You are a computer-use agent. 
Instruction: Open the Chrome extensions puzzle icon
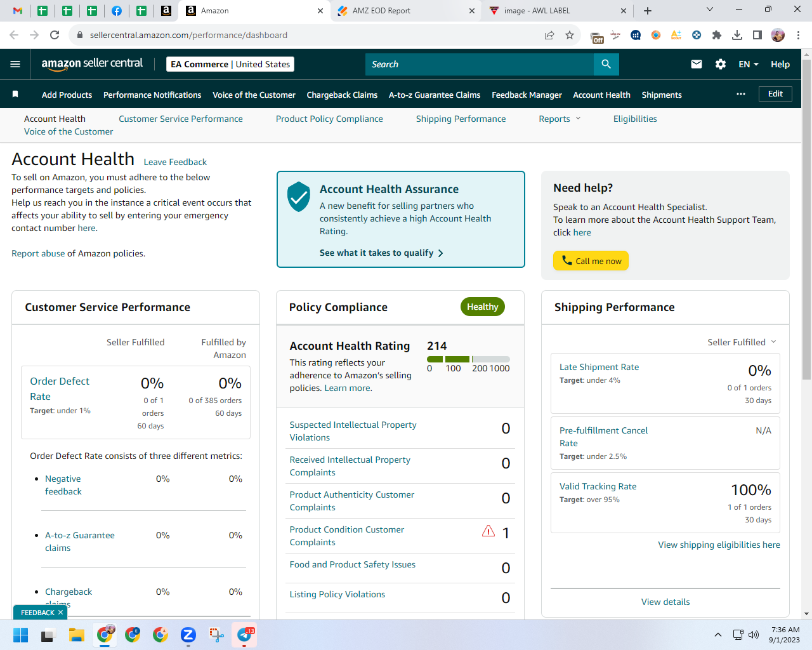coord(717,35)
